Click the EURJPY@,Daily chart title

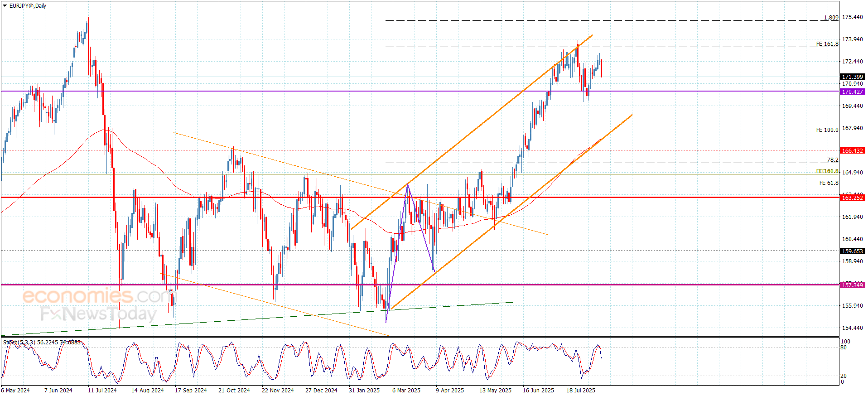(x=28, y=6)
